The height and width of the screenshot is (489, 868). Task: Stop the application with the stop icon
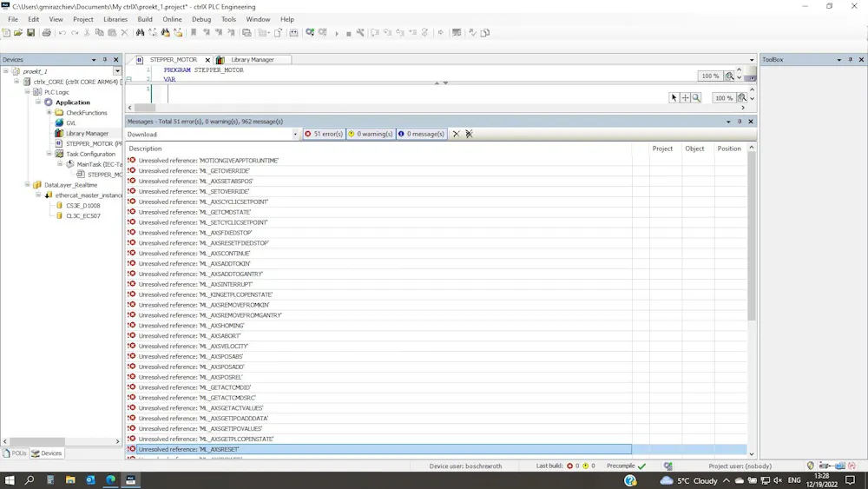tap(349, 33)
